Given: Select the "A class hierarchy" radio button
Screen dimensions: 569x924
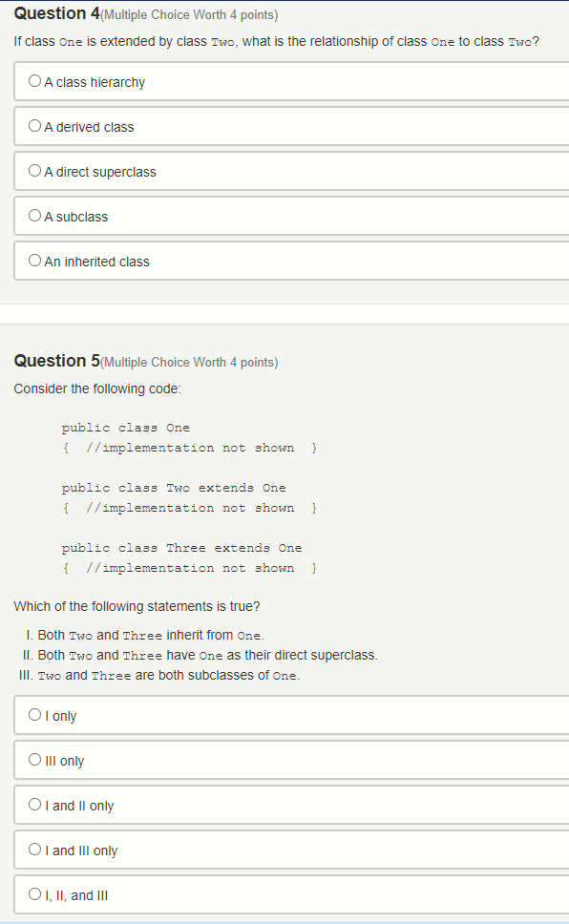Looking at the screenshot, I should [x=33, y=81].
